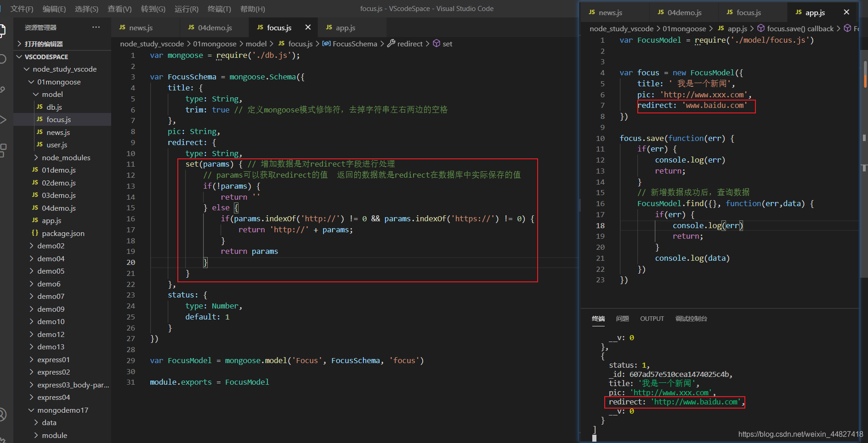Select the 终端 panel tab
The image size is (868, 443).
(598, 319)
